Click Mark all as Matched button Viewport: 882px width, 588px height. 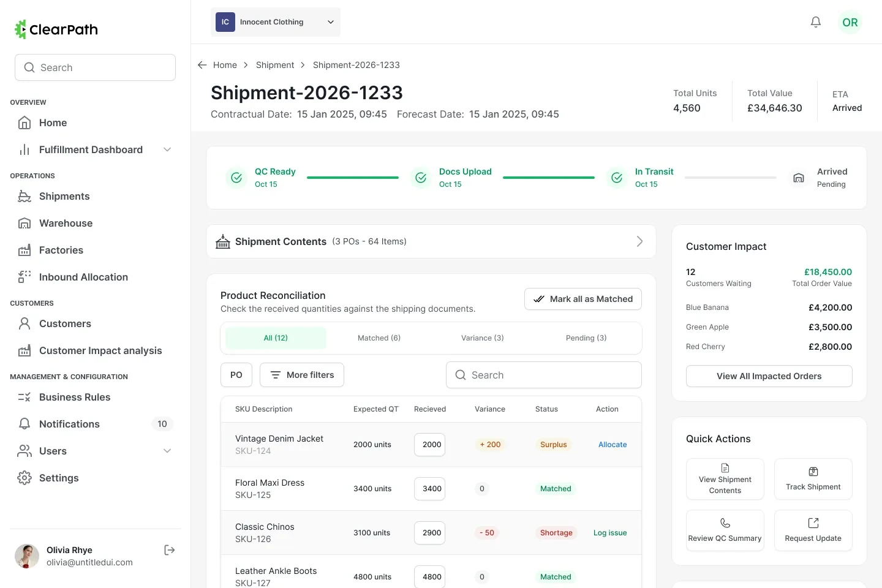(x=583, y=299)
